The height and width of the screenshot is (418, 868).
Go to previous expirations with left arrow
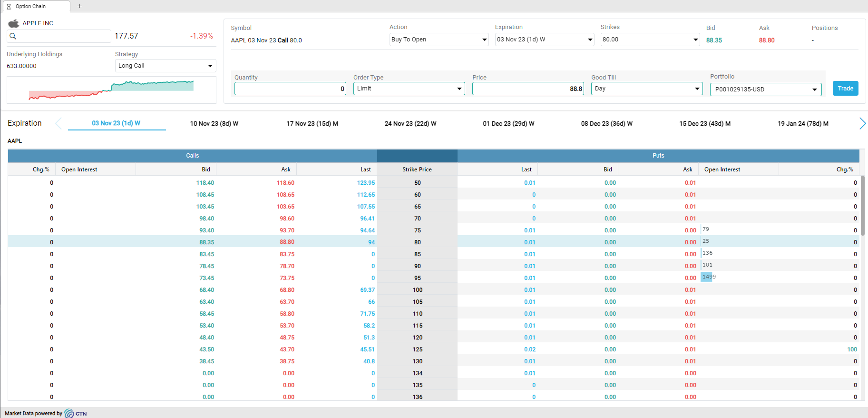click(59, 123)
